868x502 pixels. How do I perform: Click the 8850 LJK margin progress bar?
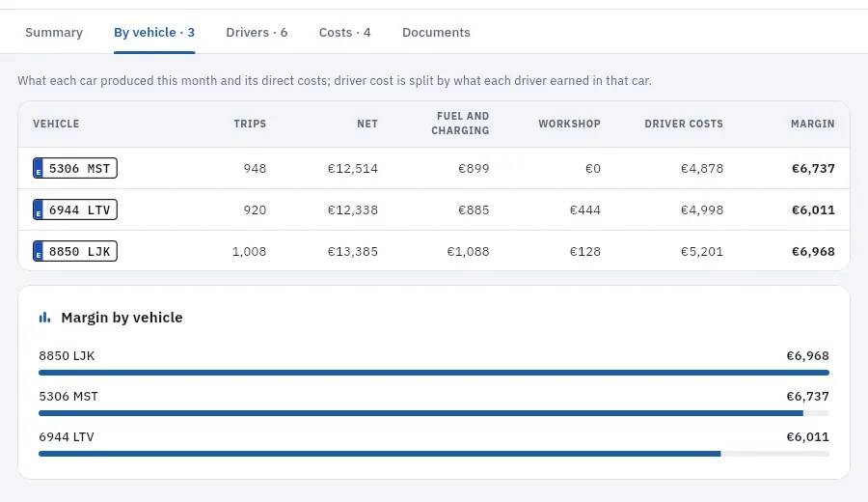tap(434, 373)
